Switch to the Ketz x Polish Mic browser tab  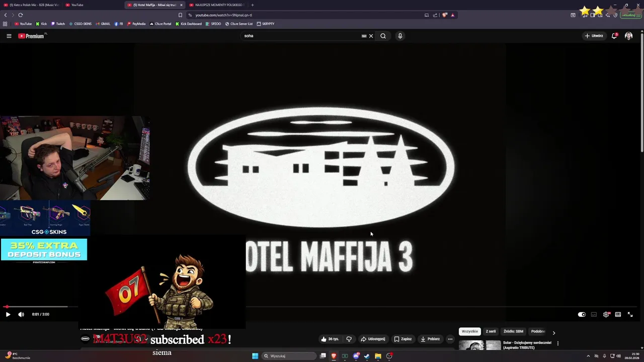point(32,5)
